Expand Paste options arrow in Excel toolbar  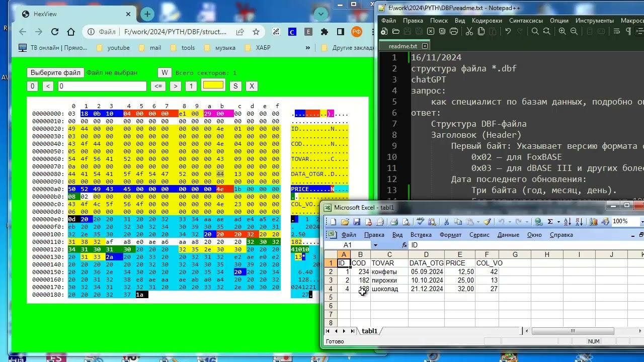tap(478, 222)
